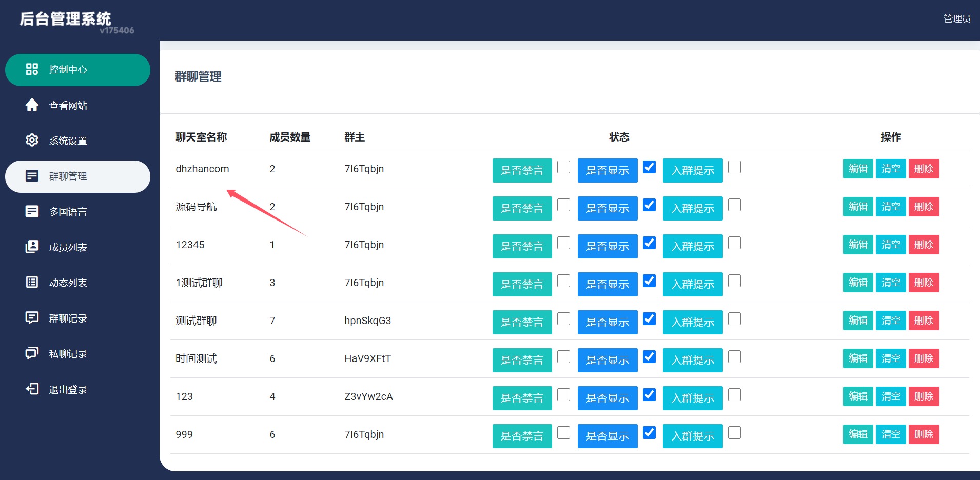Click the 动态列表 list icon

click(32, 282)
